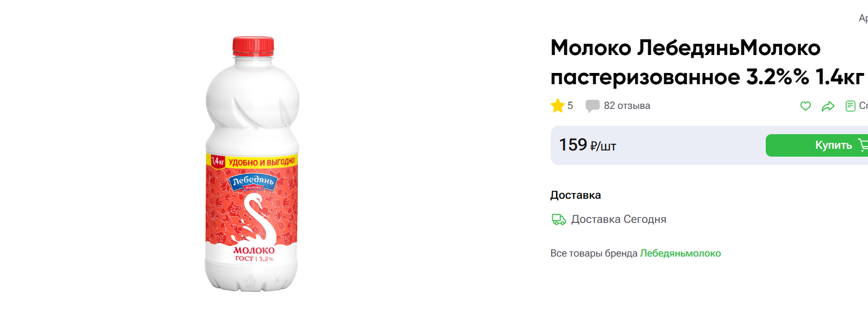Click the green list icon
Screen dimensions: 868x320
coord(851,106)
